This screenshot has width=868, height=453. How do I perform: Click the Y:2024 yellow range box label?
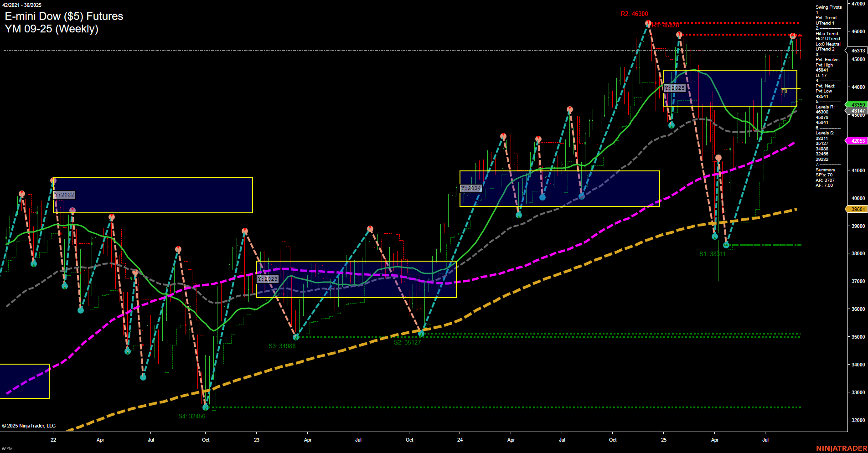470,187
